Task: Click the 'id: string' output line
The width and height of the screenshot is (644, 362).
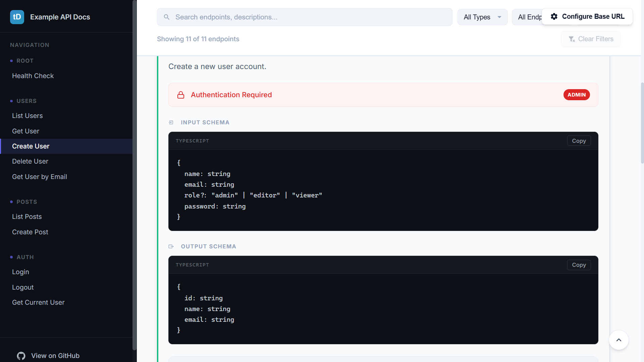Action: [204, 298]
